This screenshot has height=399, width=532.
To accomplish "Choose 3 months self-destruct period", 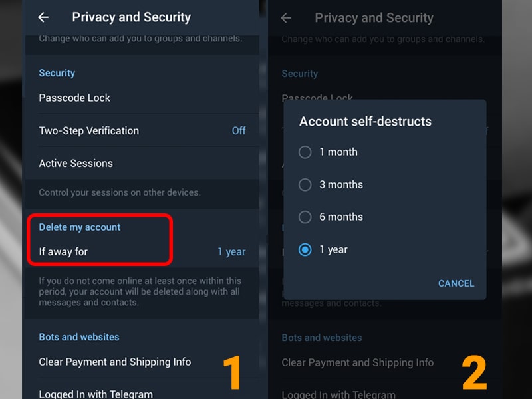I will (331, 185).
